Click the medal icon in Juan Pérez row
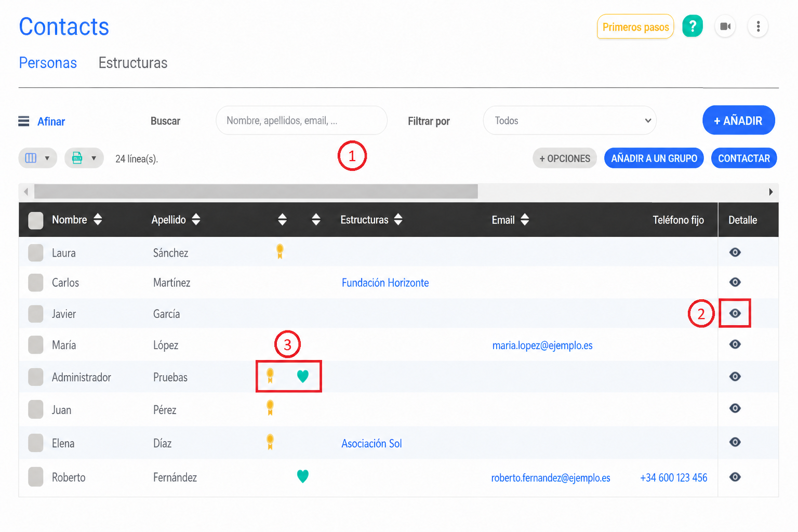The height and width of the screenshot is (532, 798). pyautogui.click(x=270, y=408)
